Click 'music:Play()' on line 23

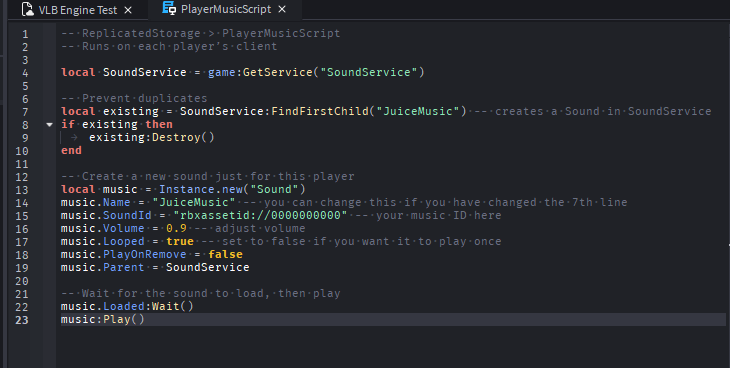102,319
